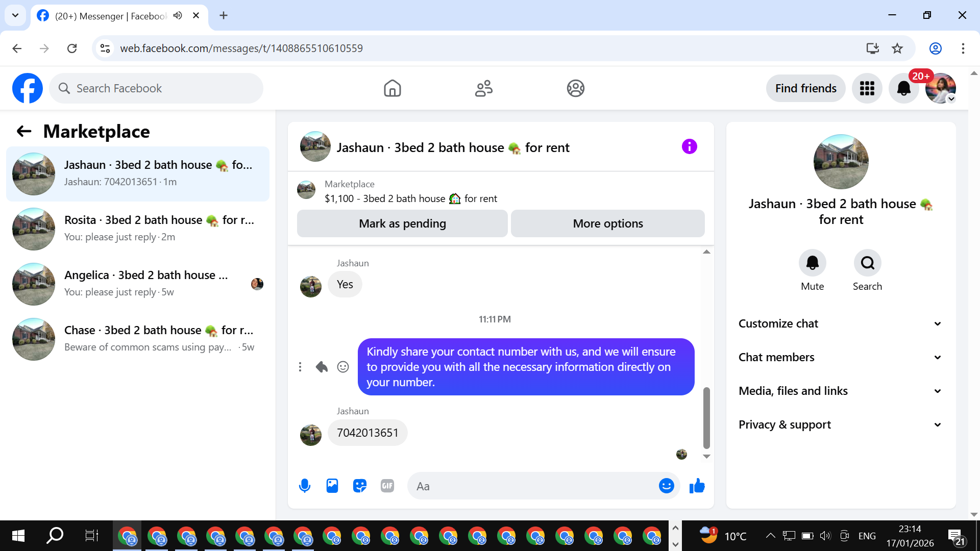Open the Friends tab in navigation
Image resolution: width=980 pixels, height=551 pixels.
[483, 88]
